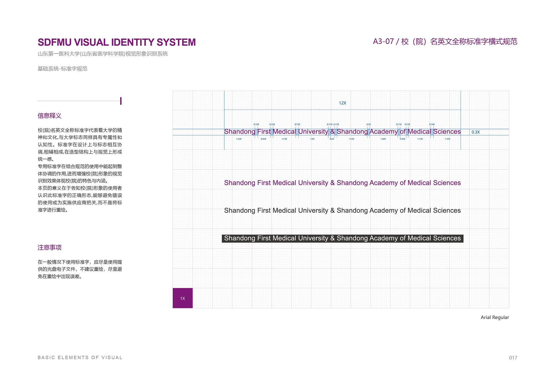Click the SDFMU VISUAL IDENTITY SYSTEM title
Screen dimensions: 555x392
pos(117,42)
